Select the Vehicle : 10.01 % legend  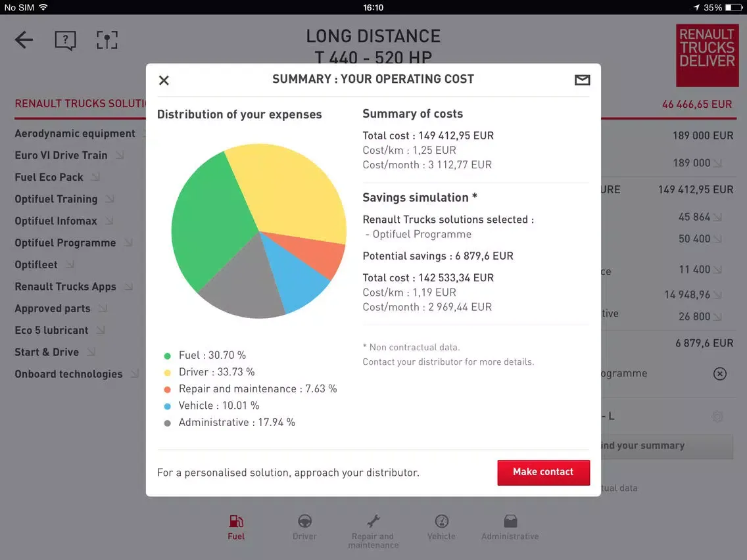212,406
